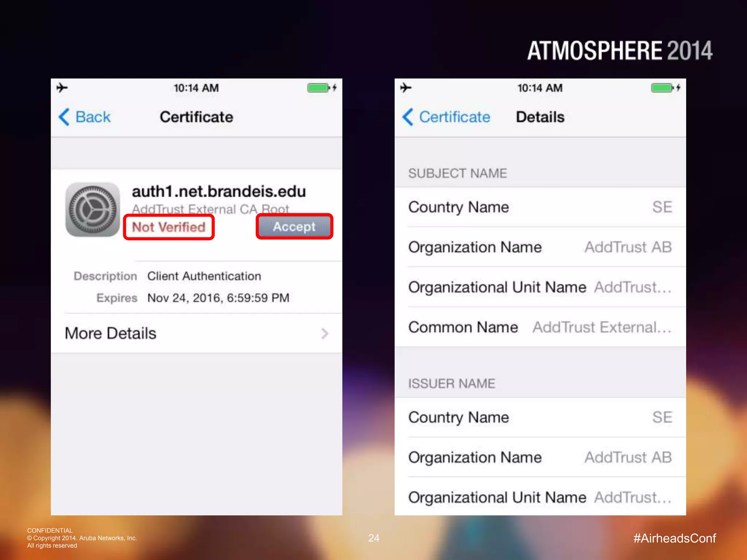747x560 pixels.
Task: Select the Nov 24, 2016 expiry date
Action: point(218,298)
